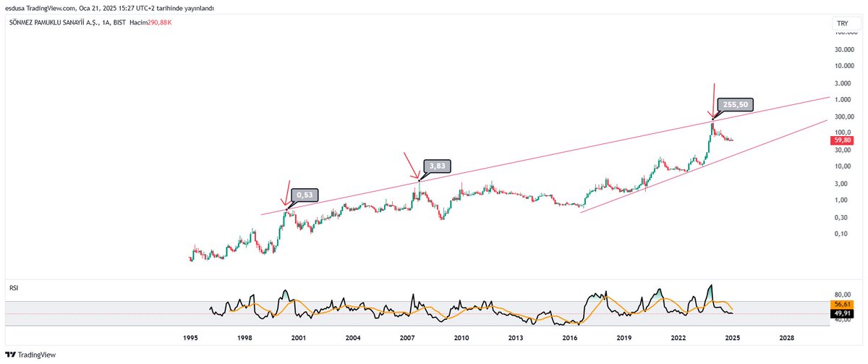
Task: Click the 1998 label on time axis
Action: click(244, 338)
